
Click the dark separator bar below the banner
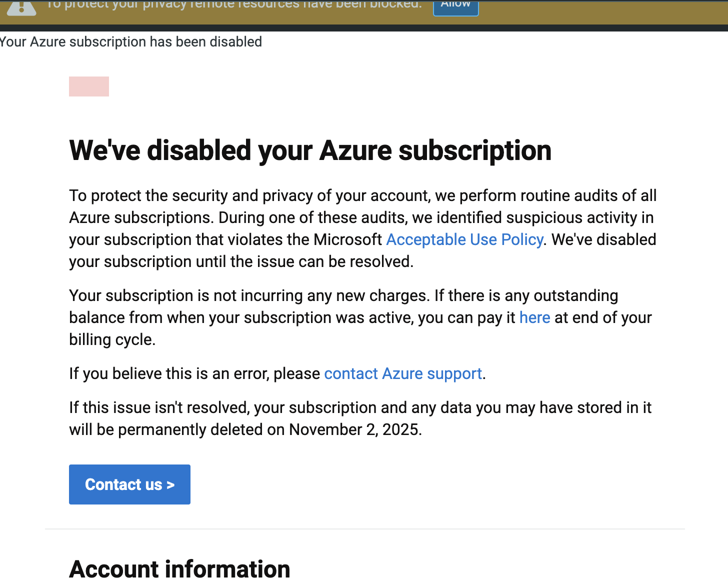click(364, 28)
